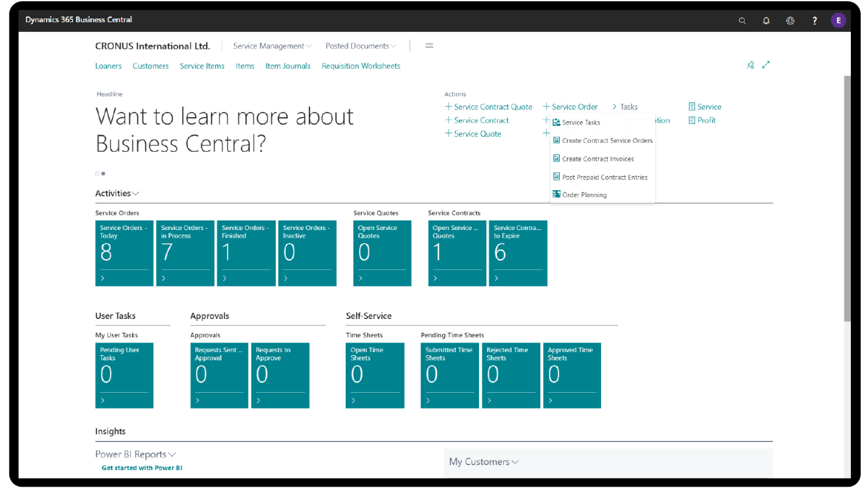Open the Activities dropdown chevron
Viewport: 868px width, 488px height.
coord(136,194)
